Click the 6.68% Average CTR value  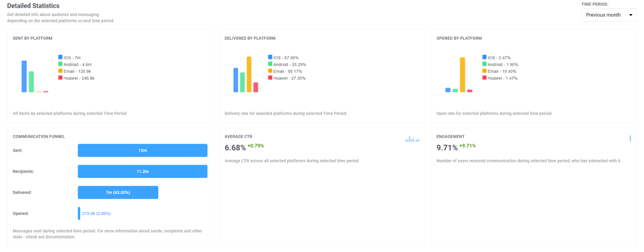click(235, 148)
